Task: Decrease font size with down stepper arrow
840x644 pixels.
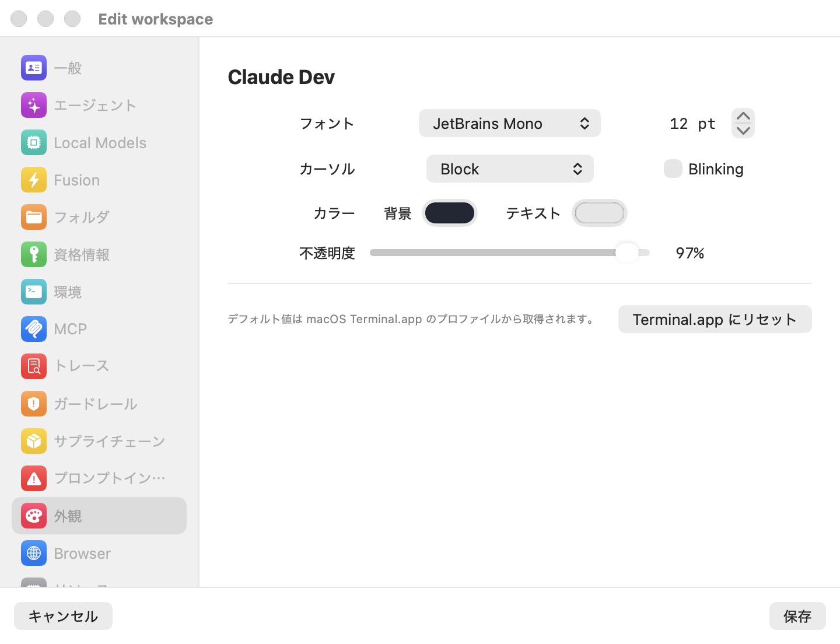Action: click(743, 131)
